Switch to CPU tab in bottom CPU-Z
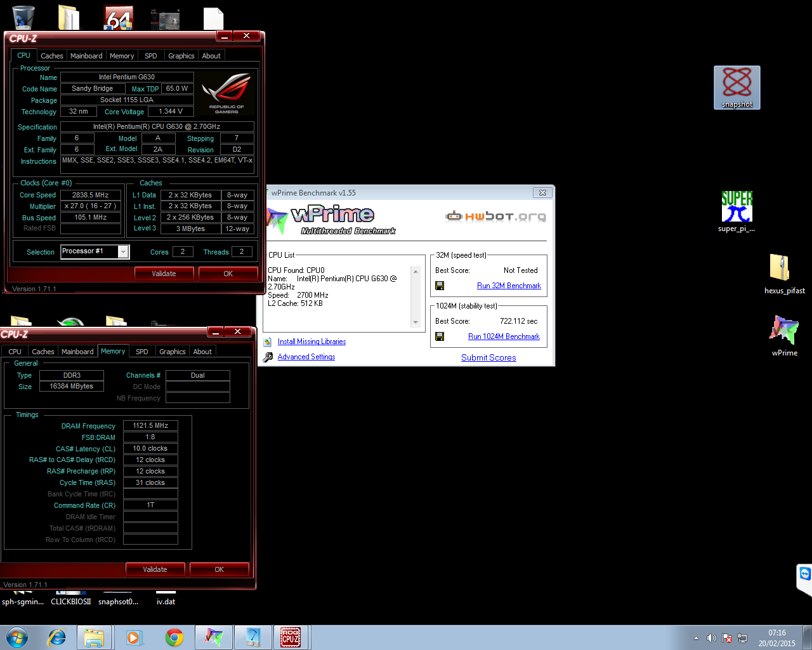Screen dimensions: 812x650 (x=15, y=352)
